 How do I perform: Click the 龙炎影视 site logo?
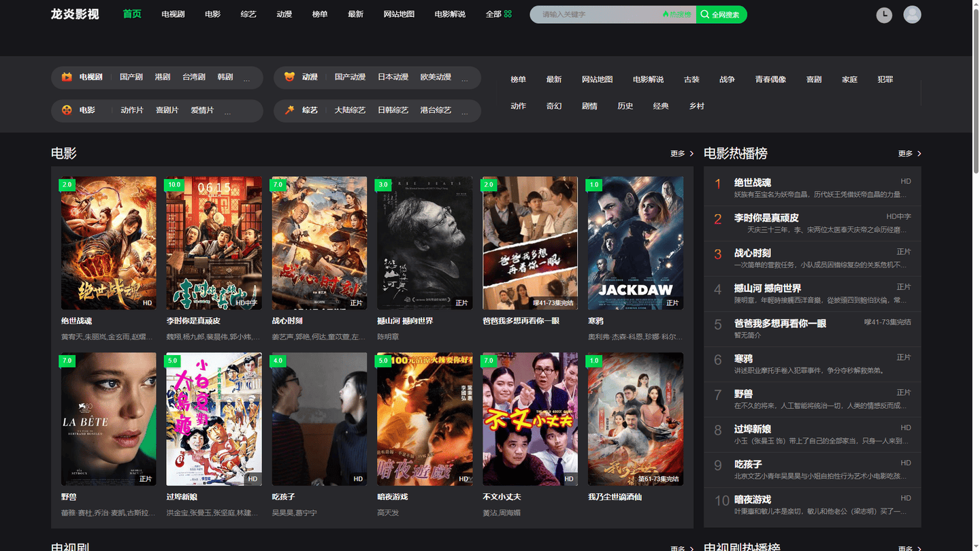[75, 14]
